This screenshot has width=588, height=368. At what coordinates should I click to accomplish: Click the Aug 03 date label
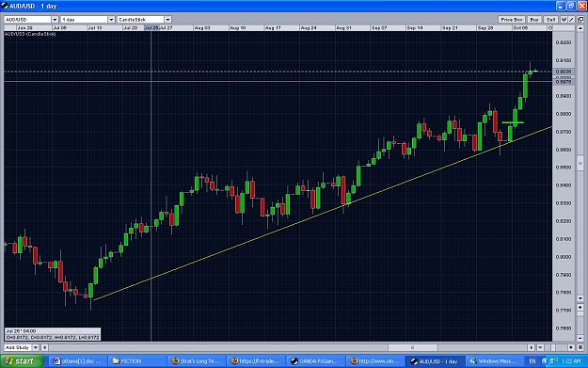pos(202,28)
